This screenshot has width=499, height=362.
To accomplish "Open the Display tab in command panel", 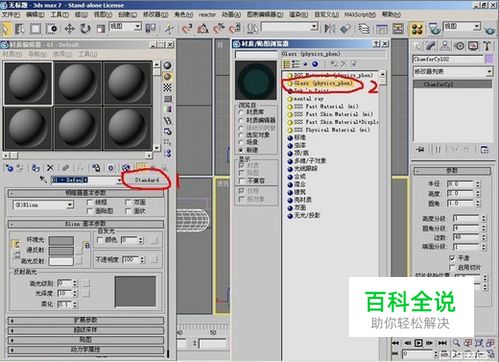I will tap(473, 46).
